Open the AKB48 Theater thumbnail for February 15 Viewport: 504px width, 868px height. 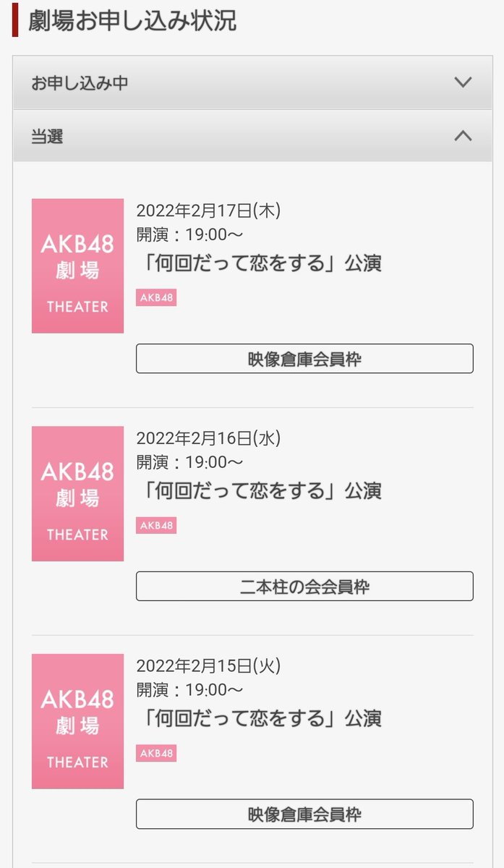[x=77, y=721]
